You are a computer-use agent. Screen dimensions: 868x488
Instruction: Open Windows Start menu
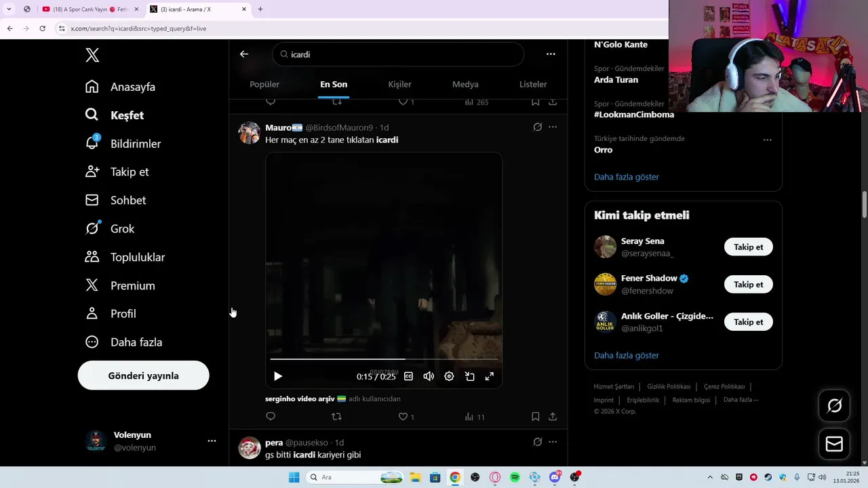click(294, 477)
